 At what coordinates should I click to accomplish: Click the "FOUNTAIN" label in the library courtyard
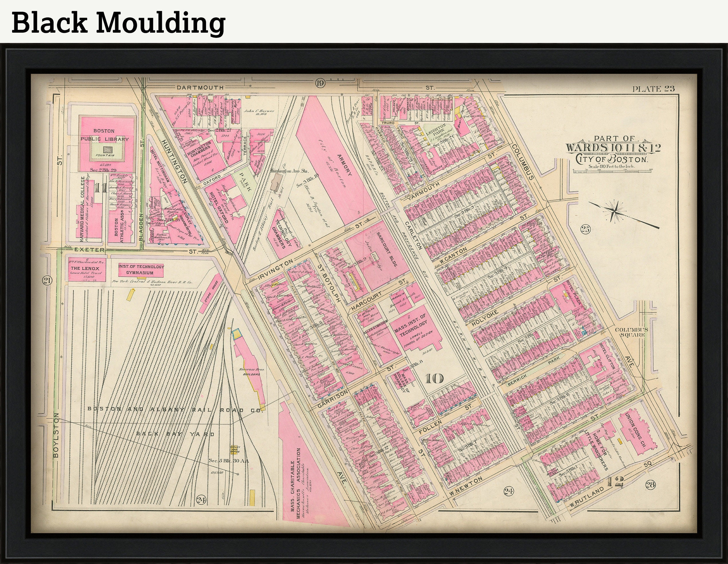coord(105,155)
